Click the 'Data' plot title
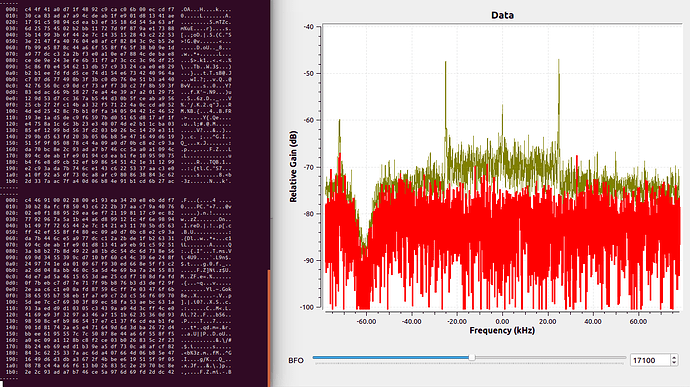This screenshot has width=690, height=387. click(502, 15)
